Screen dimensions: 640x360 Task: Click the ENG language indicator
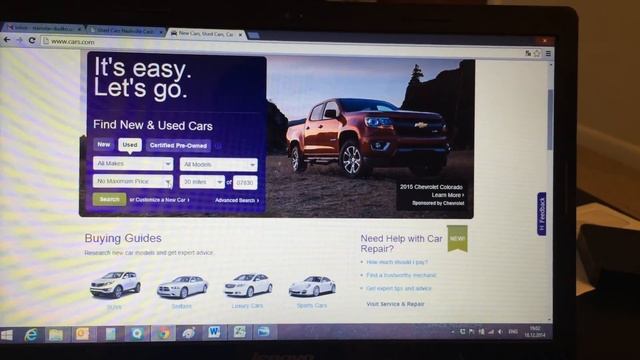[x=513, y=332]
